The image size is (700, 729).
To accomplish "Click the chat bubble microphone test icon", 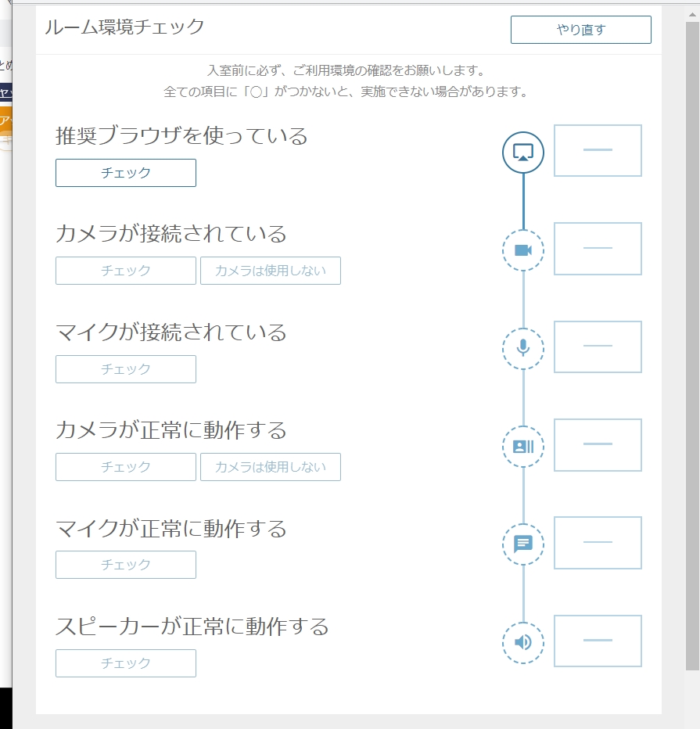I will pos(522,544).
